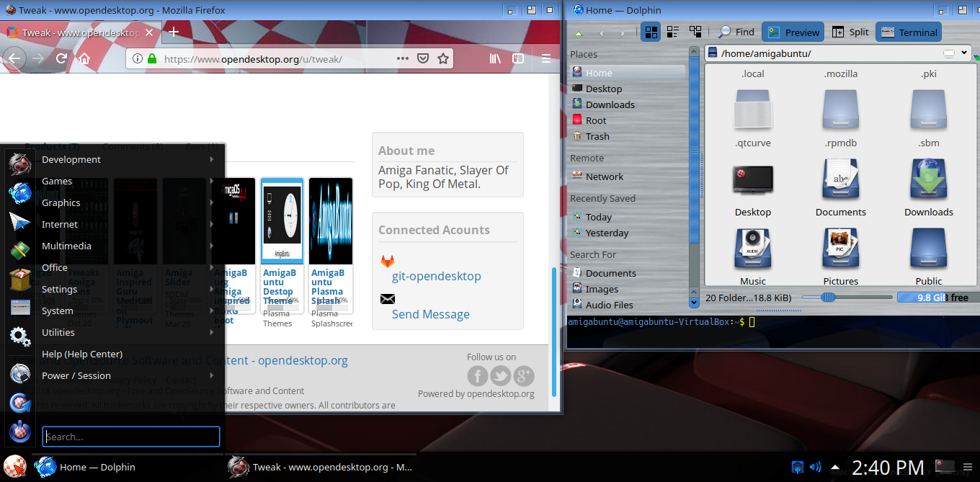Expand the Graphics menu category
This screenshot has width=980, height=482.
pos(130,202)
